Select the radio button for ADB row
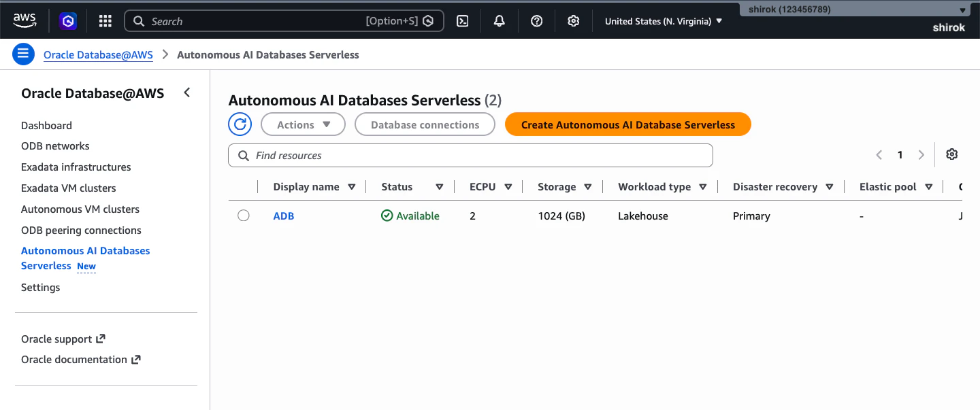 244,216
